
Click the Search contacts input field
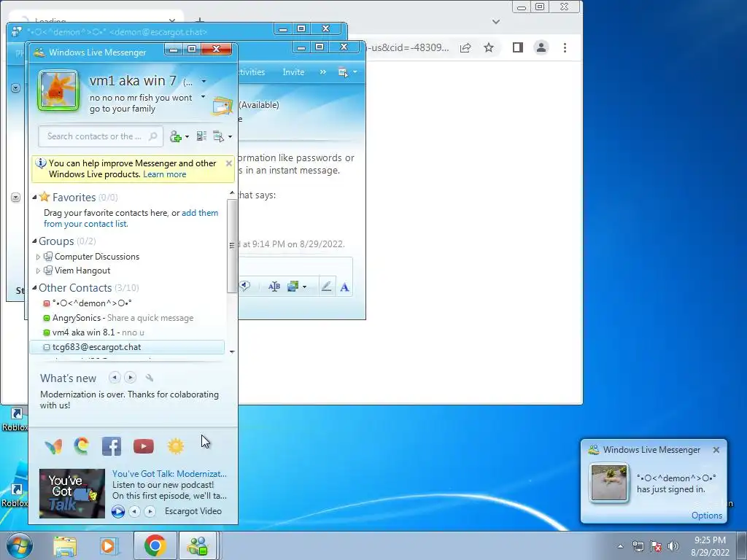click(x=101, y=136)
